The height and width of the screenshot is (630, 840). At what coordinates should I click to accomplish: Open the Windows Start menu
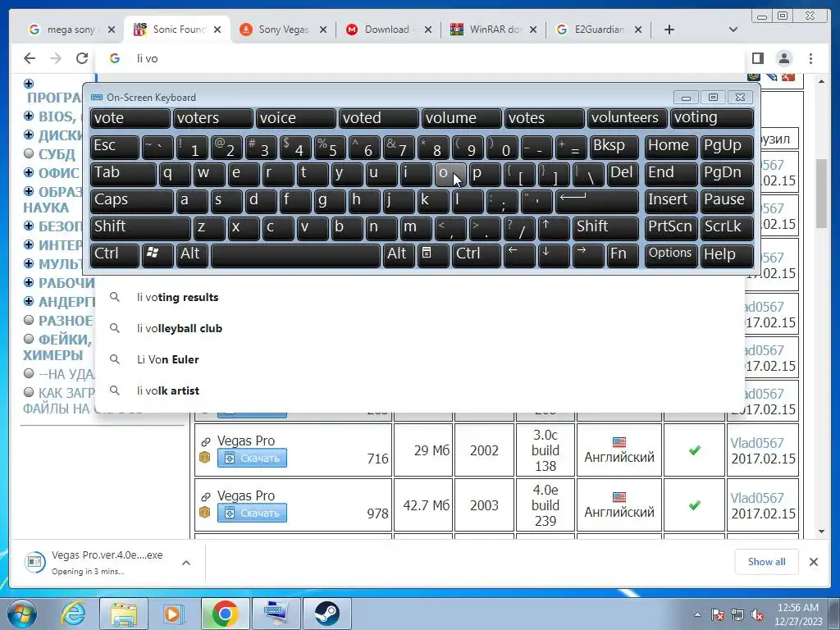tap(22, 614)
